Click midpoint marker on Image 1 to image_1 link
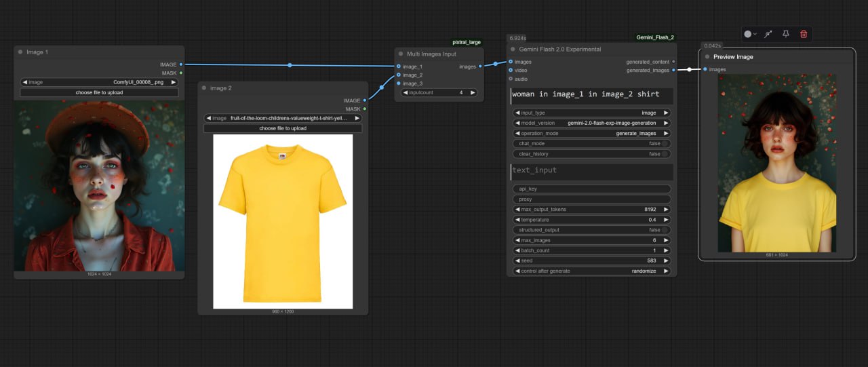 click(x=290, y=65)
